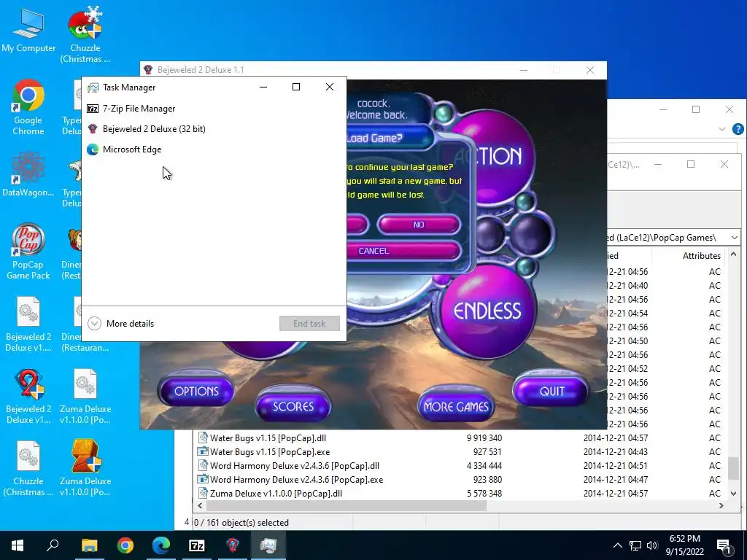
Task: Click Task Manager taskbar icon
Action: pyautogui.click(x=268, y=545)
